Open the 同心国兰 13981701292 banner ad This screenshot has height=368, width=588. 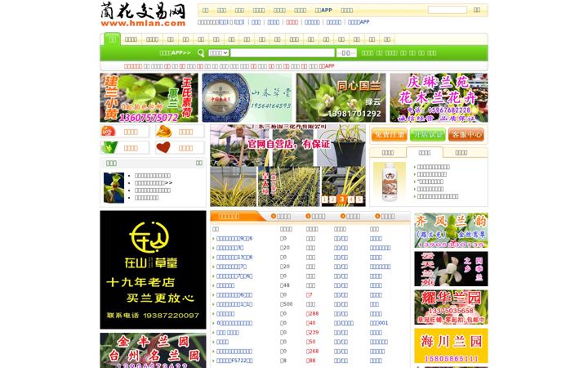(341, 97)
